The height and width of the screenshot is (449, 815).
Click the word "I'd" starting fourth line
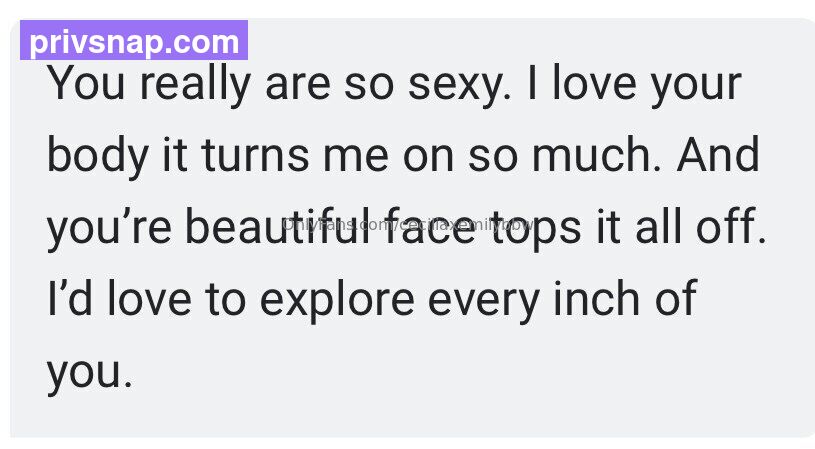click(70, 298)
